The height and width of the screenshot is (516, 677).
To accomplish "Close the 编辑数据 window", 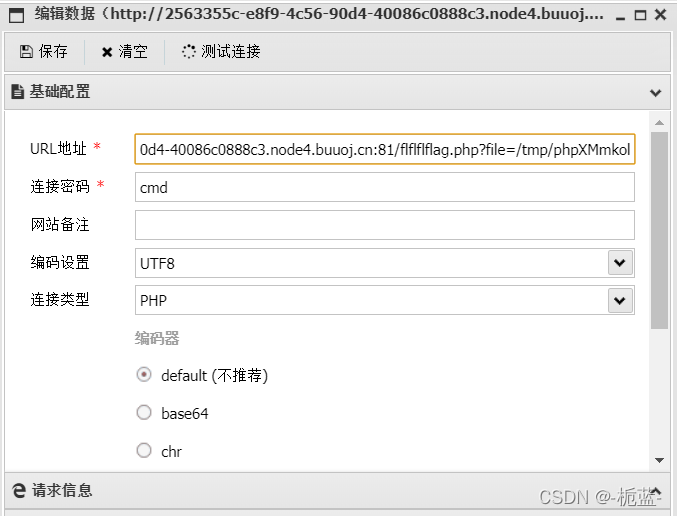I will (661, 15).
